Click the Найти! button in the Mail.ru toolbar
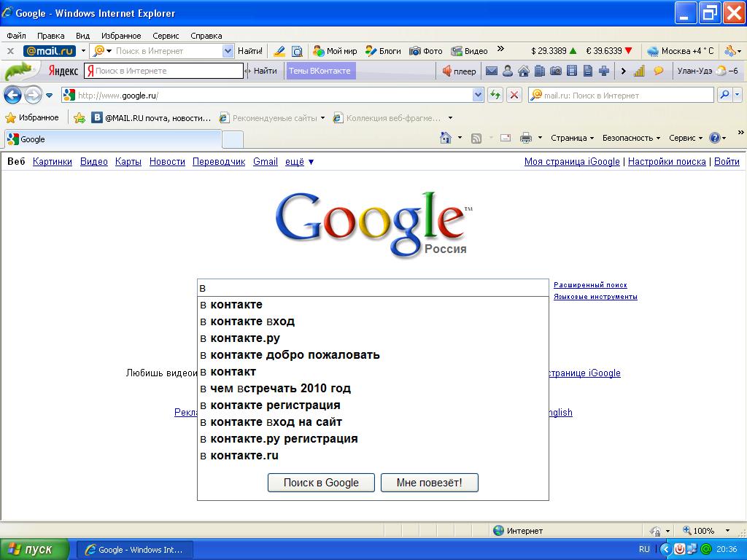Viewport: 747px width, 560px height. [x=250, y=51]
